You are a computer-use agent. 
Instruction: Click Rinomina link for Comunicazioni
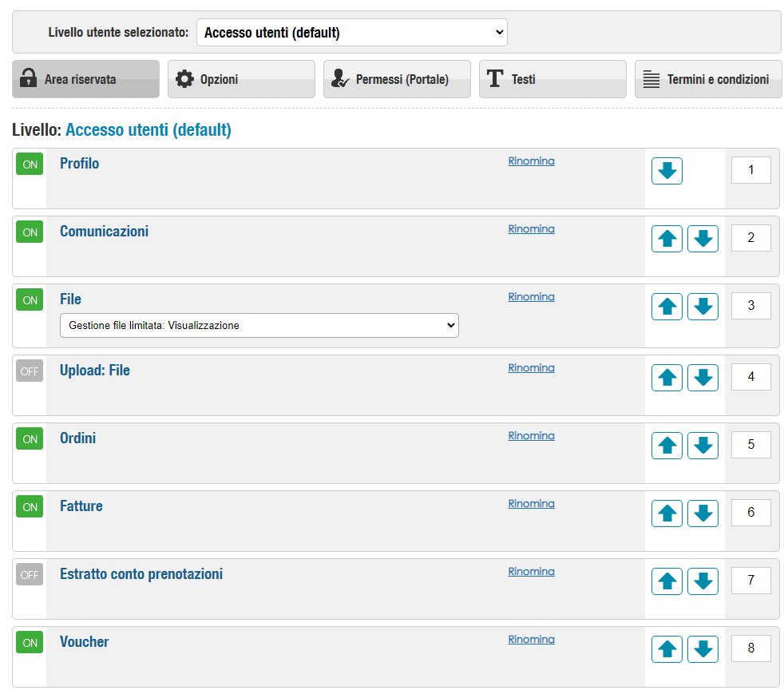coord(531,229)
